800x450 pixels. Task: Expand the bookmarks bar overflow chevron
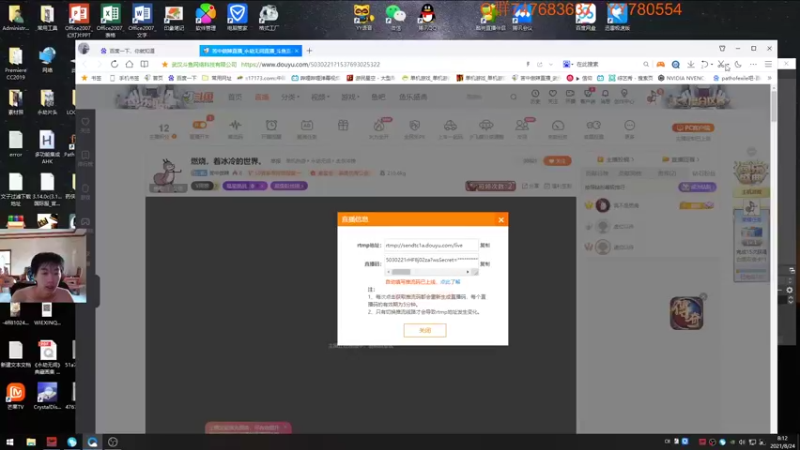point(769,78)
